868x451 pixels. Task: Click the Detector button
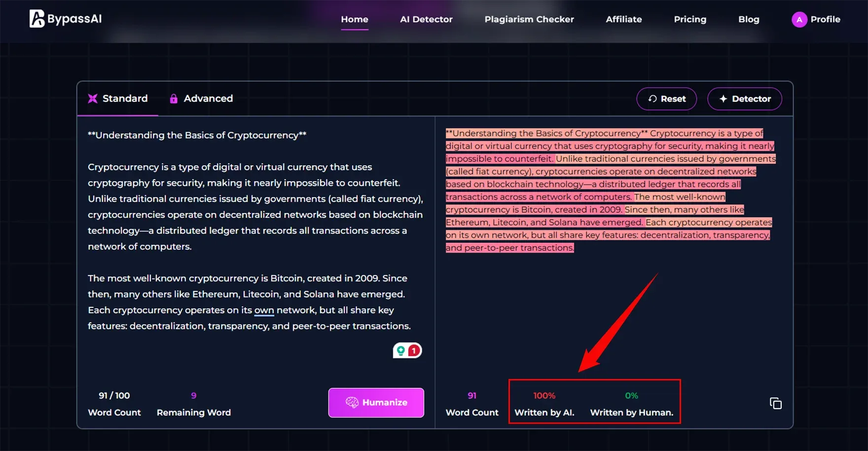tap(744, 99)
